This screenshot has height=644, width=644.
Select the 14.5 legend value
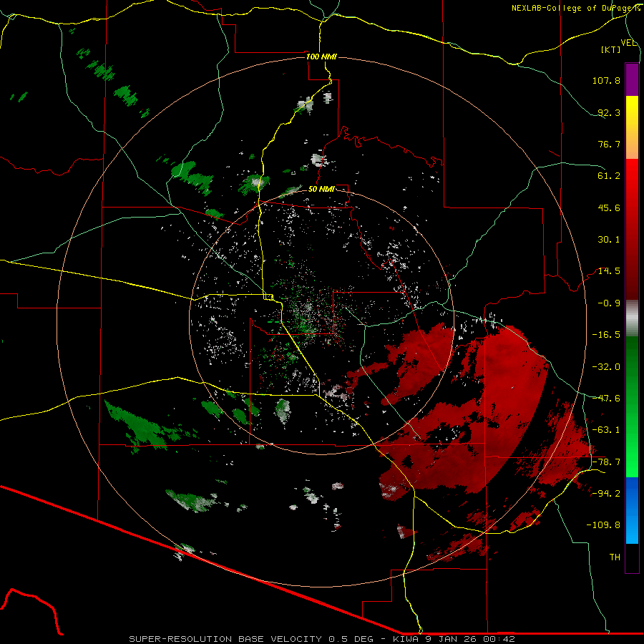pos(609,271)
